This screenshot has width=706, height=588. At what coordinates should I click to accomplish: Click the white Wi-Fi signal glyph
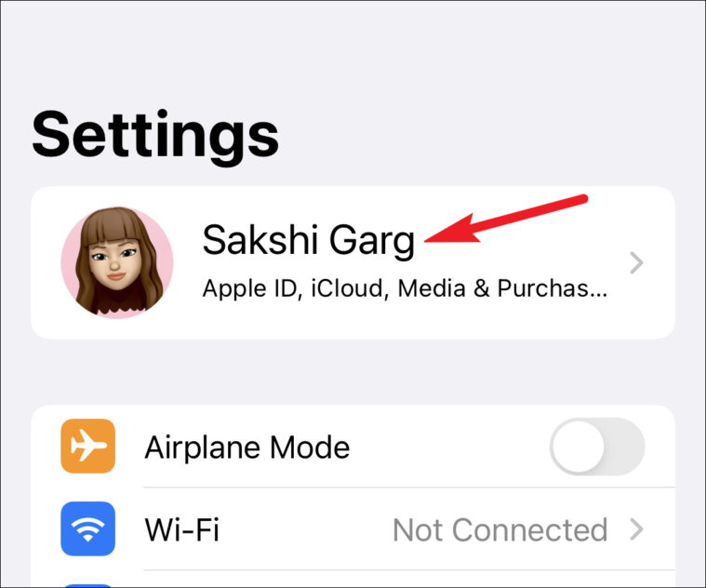click(x=87, y=528)
